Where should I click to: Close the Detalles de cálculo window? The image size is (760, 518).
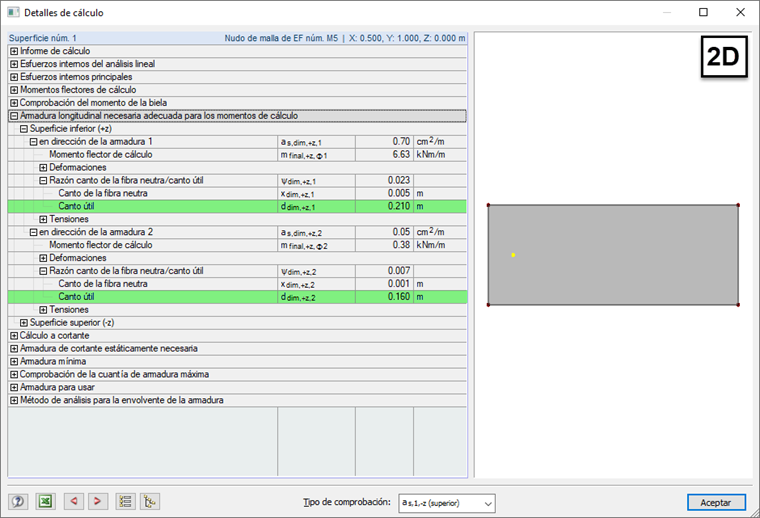tap(740, 13)
